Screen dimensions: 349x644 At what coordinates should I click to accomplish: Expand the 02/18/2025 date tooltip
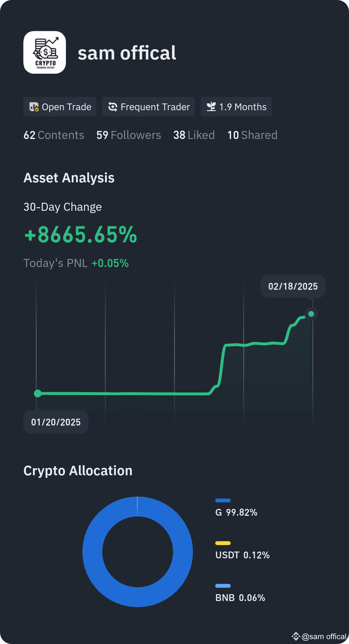[x=293, y=286]
